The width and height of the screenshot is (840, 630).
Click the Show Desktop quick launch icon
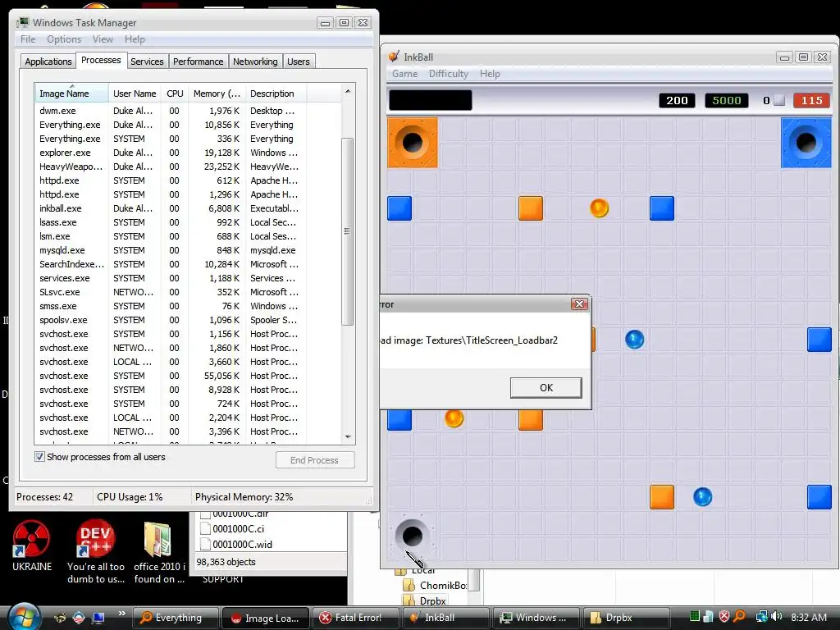[98, 618]
